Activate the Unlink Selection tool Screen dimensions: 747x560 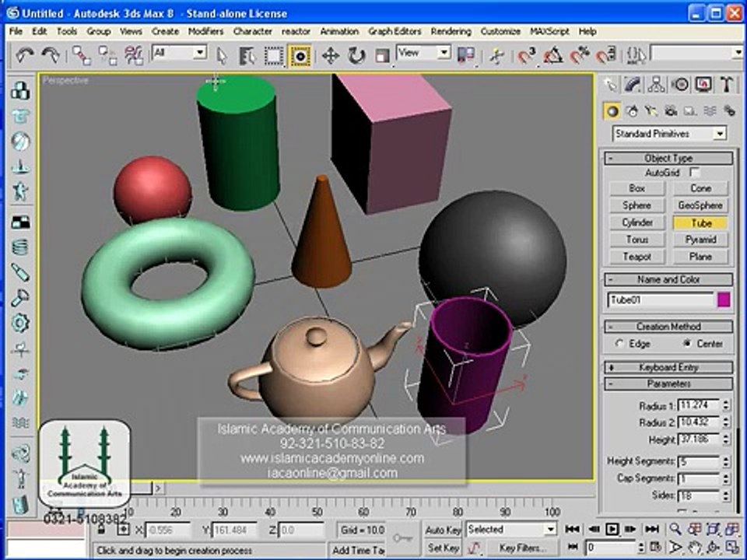coord(107,56)
